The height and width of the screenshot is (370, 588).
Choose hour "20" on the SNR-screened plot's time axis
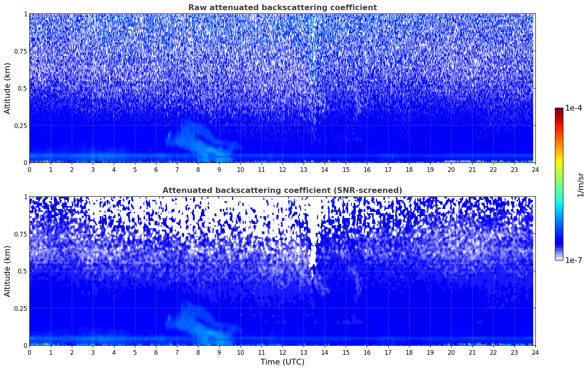pos(451,352)
